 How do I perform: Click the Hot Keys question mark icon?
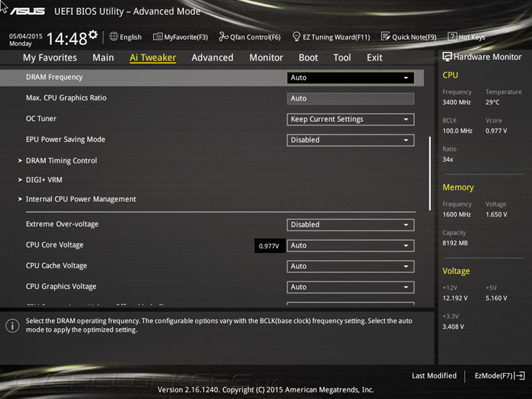tap(452, 36)
